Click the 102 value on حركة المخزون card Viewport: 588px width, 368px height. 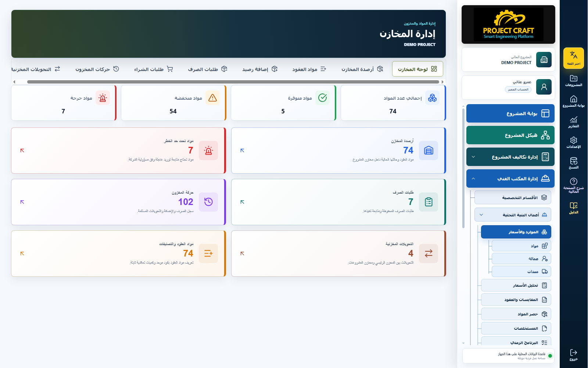186,202
